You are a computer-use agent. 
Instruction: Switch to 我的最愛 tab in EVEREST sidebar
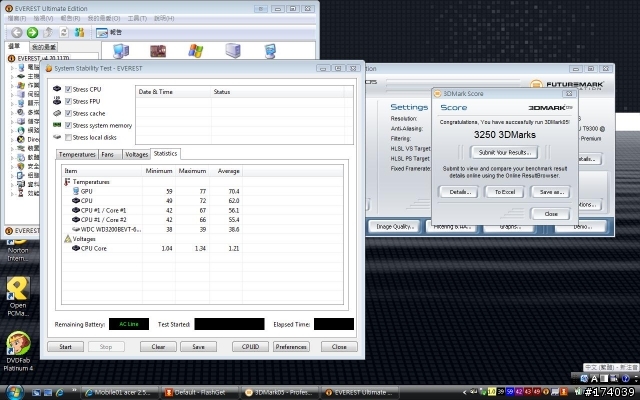(44, 47)
